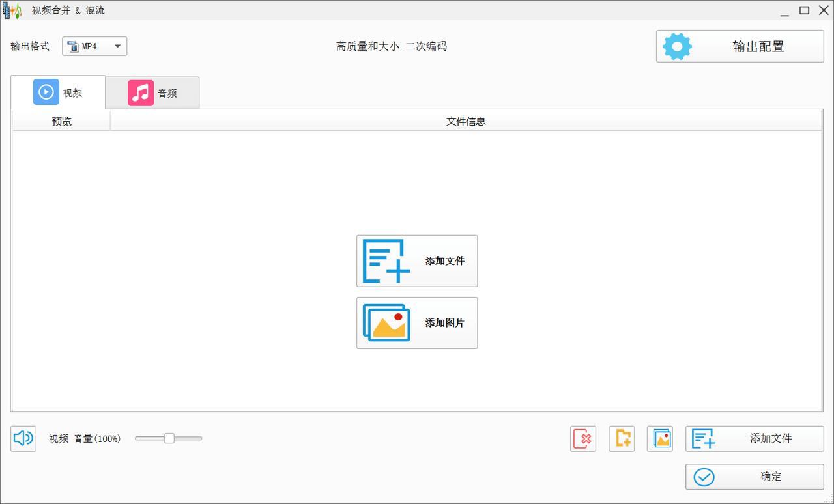Click the yellow add folder icon
The image size is (834, 504).
click(622, 439)
